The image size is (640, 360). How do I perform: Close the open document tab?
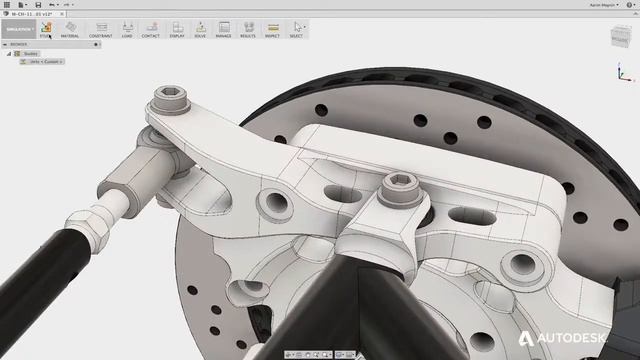(x=62, y=14)
